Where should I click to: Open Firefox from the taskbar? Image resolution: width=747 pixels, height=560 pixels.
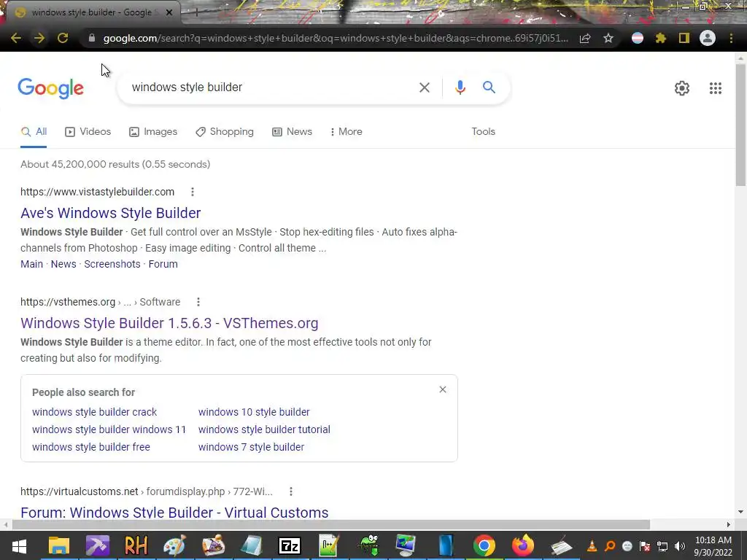tap(522, 545)
